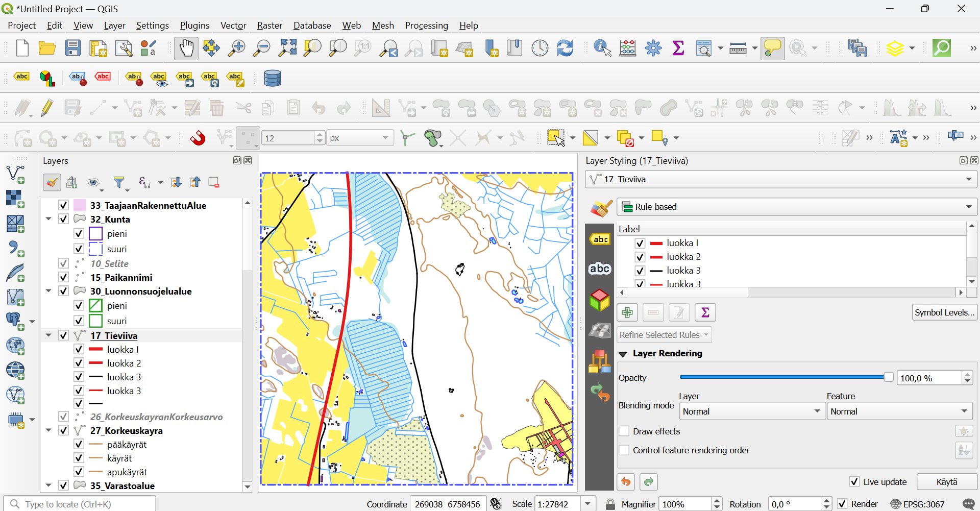
Task: Collapse the Layer Rendering section
Action: (623, 354)
